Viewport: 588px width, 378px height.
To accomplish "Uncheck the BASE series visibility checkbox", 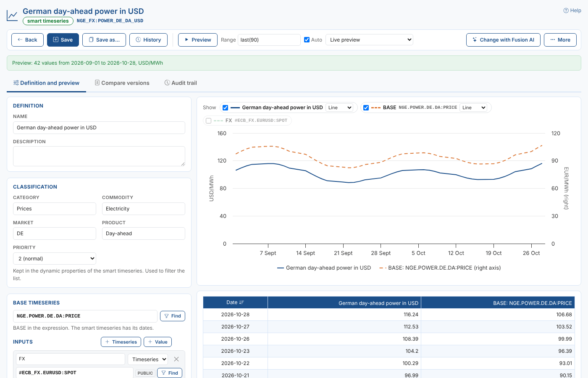I will 366,108.
